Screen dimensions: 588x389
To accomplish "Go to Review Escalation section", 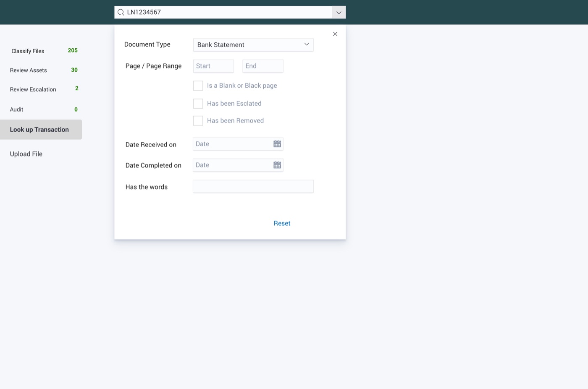I will tap(33, 89).
